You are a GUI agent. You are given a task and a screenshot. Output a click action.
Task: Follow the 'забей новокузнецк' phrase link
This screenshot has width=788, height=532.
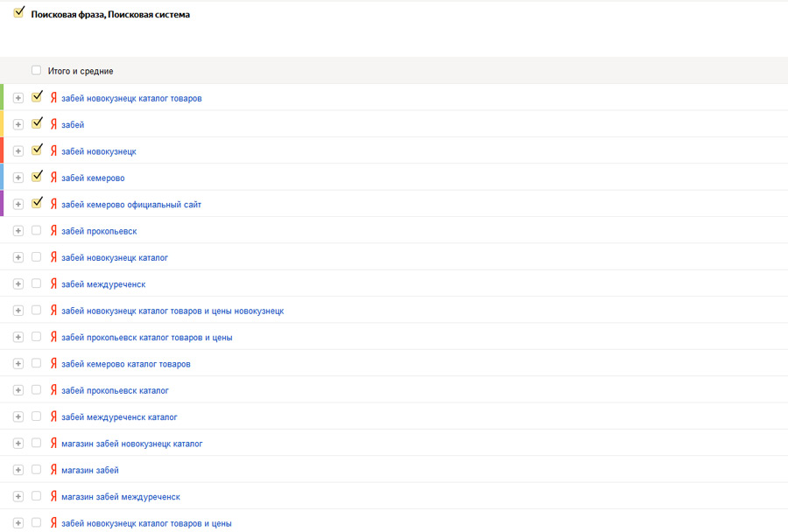[99, 151]
